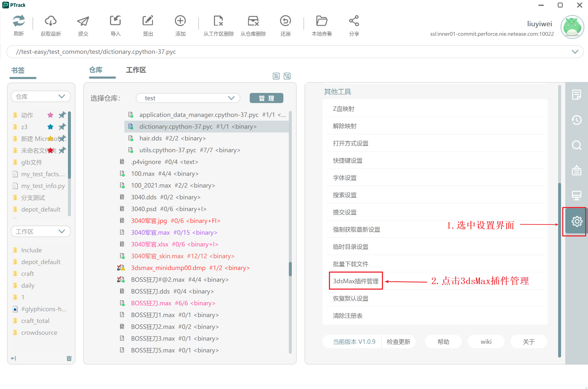Switch to the 仓库 tab
The image size is (588, 389).
pyautogui.click(x=97, y=69)
